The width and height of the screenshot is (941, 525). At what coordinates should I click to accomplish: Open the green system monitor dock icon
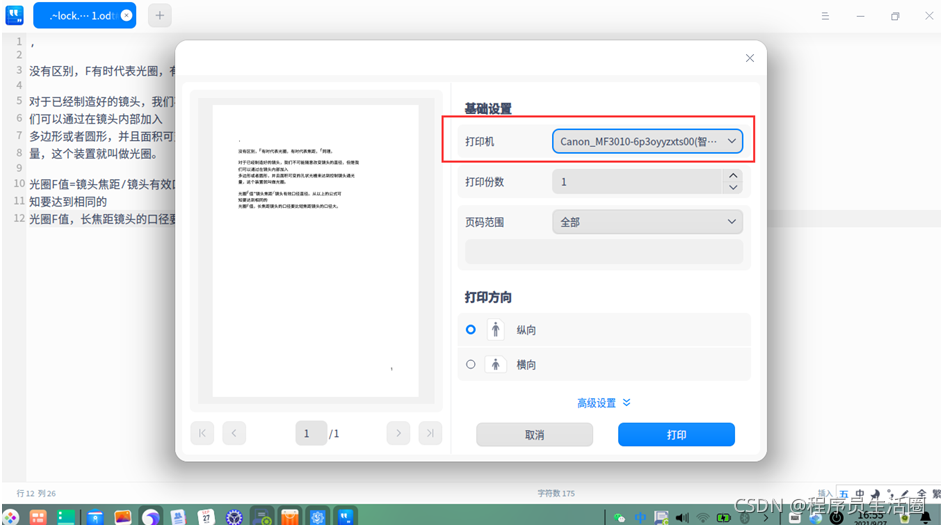pos(66,517)
